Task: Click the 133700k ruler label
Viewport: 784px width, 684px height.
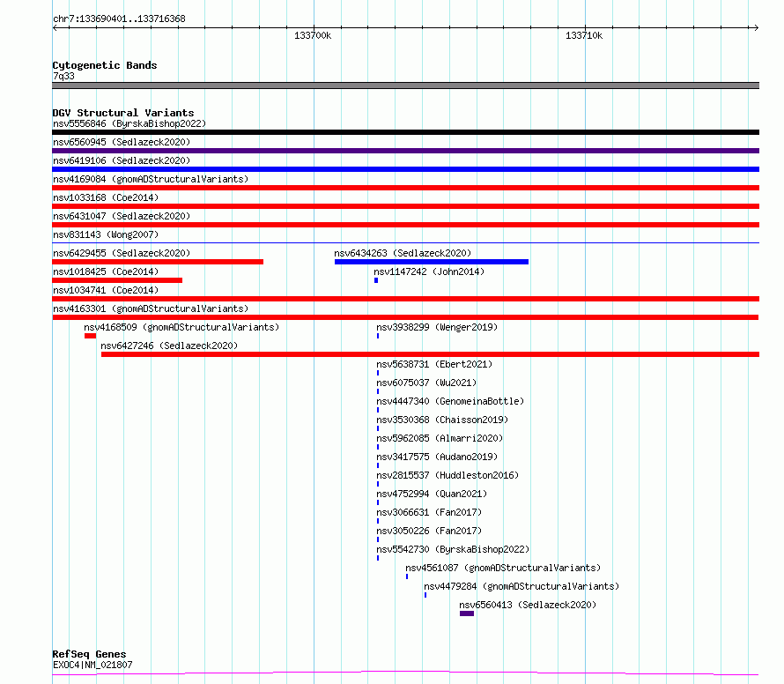Action: tap(313, 35)
